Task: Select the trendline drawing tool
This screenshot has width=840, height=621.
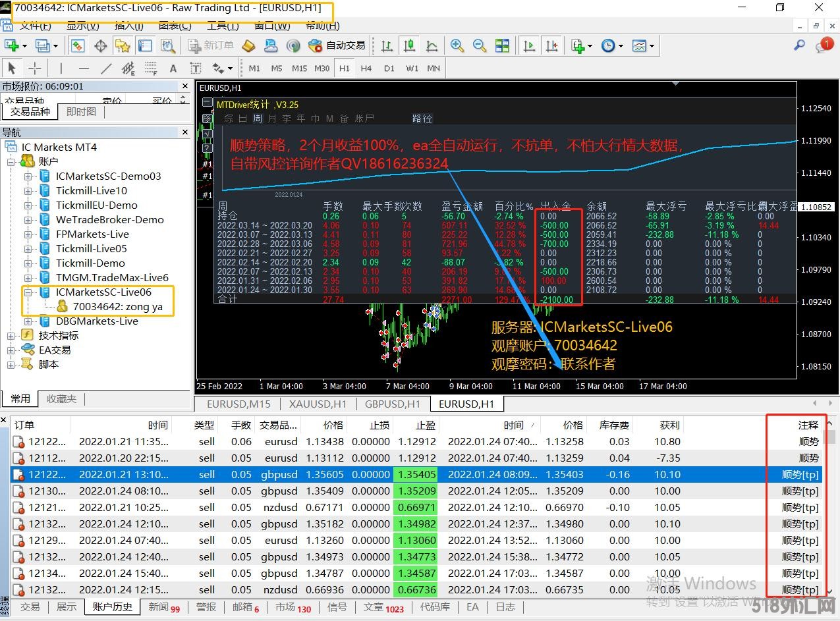Action: pos(106,68)
